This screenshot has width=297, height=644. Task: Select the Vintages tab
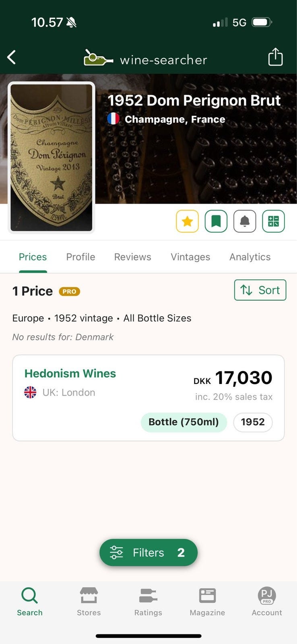(x=190, y=257)
